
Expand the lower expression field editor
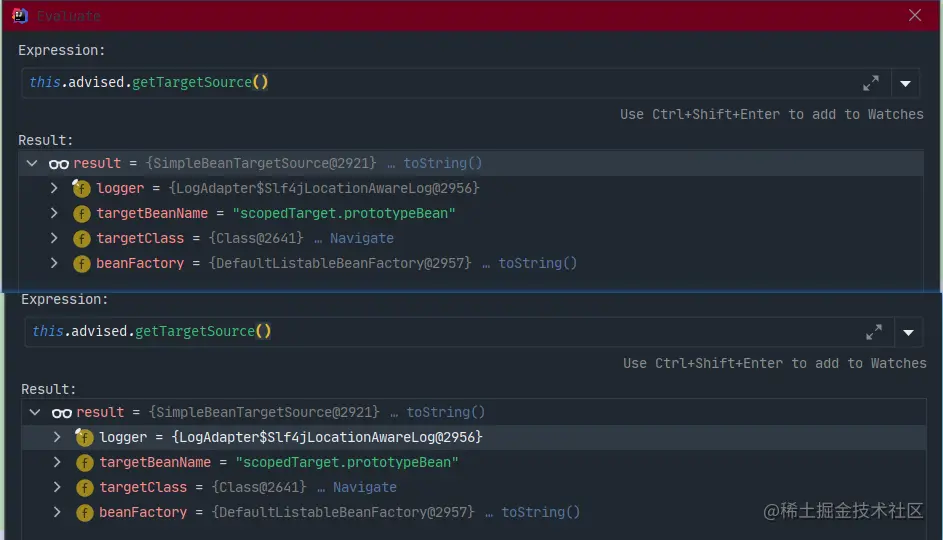(874, 332)
